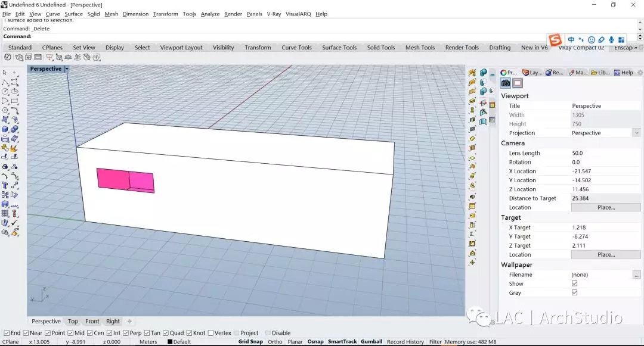The width and height of the screenshot is (644, 346).
Task: Open the V-Ray menu
Action: (274, 14)
